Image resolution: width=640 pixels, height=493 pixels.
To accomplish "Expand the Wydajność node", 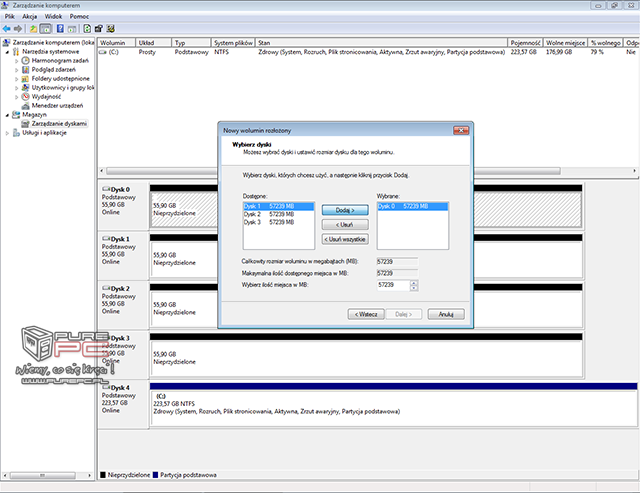I will pos(17,97).
